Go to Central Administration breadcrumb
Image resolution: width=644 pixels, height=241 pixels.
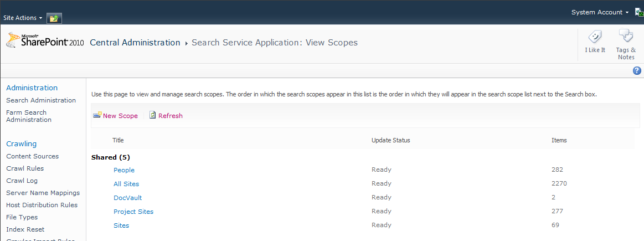(135, 42)
